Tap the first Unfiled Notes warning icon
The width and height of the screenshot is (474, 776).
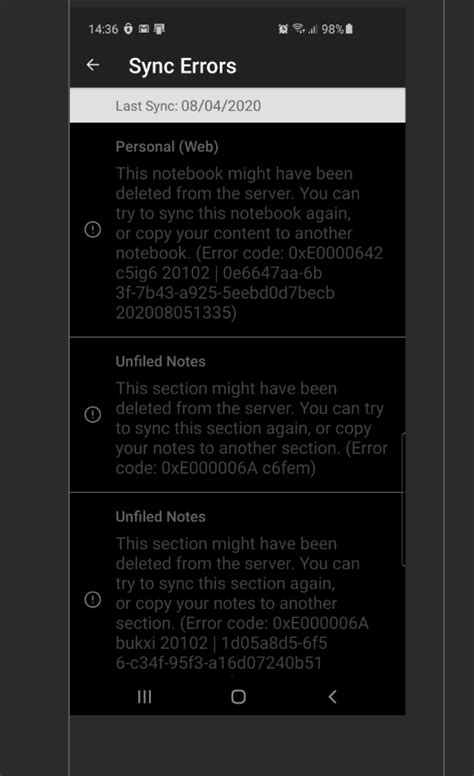pyautogui.click(x=93, y=414)
